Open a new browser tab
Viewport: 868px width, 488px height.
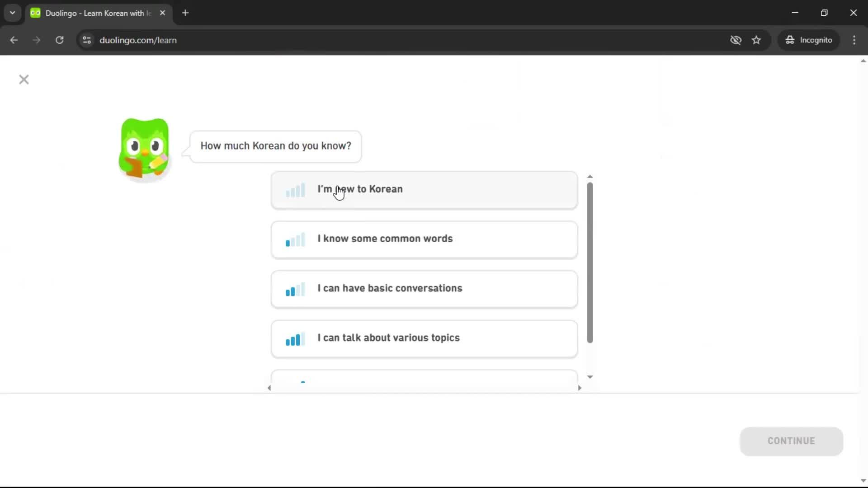(185, 13)
